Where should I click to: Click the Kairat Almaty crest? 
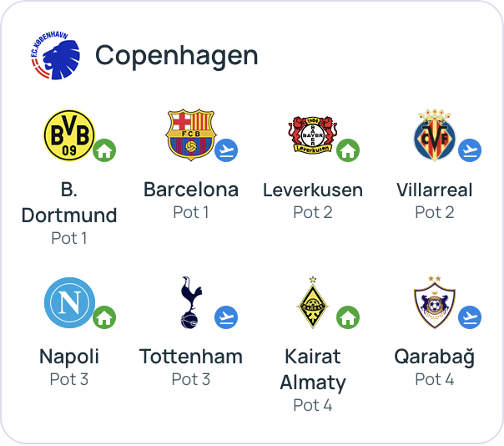coord(313,302)
